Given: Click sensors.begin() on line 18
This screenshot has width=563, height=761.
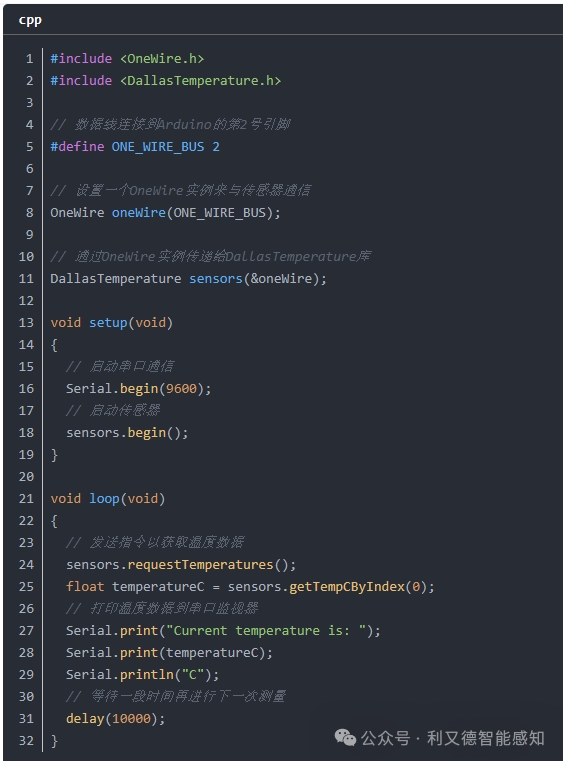Looking at the screenshot, I should (127, 432).
